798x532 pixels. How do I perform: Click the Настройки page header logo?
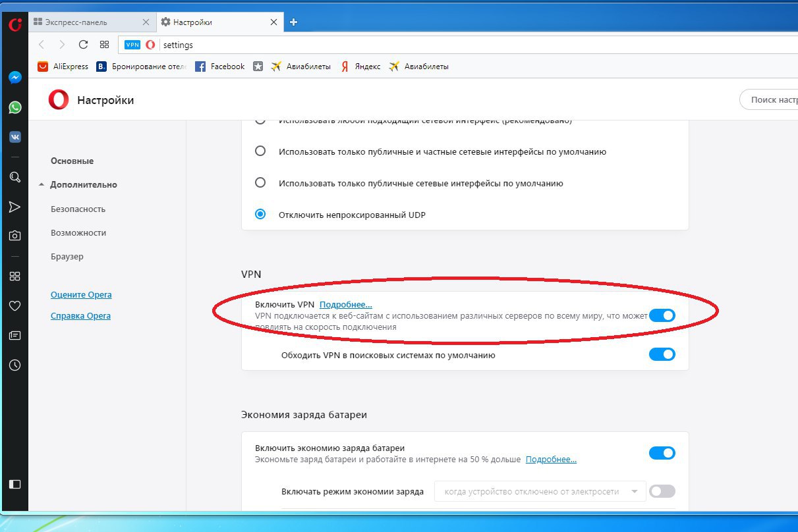pos(58,100)
